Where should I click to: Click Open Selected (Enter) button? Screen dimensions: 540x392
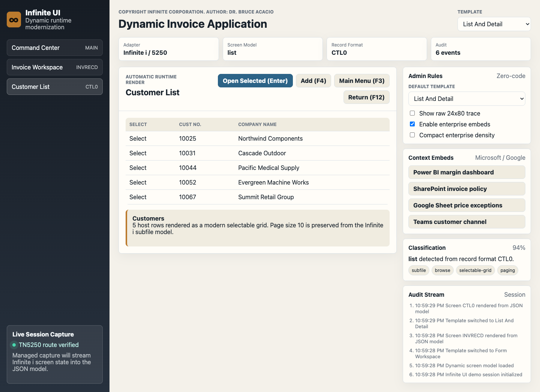tap(255, 81)
